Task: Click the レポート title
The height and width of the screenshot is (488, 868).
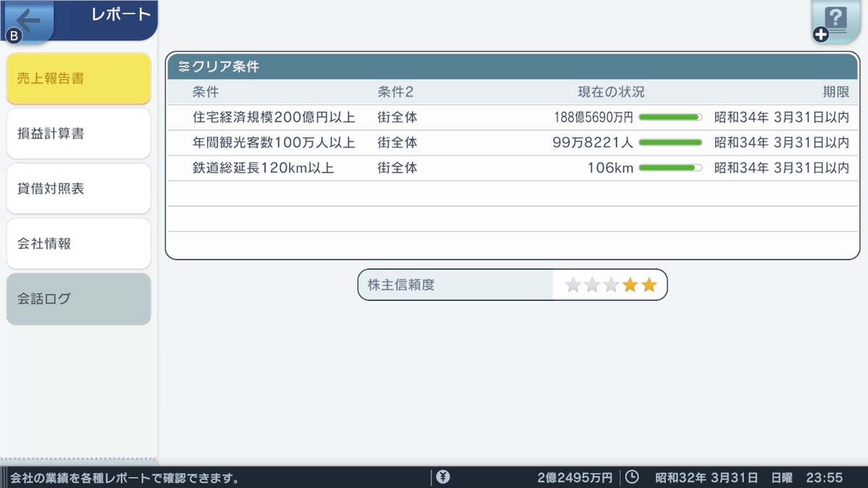Action: (x=121, y=14)
